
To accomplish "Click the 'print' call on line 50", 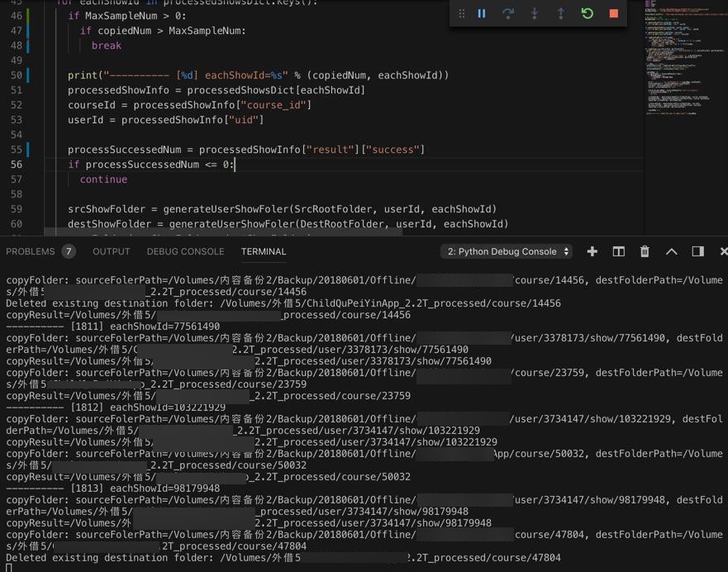I will (x=83, y=75).
